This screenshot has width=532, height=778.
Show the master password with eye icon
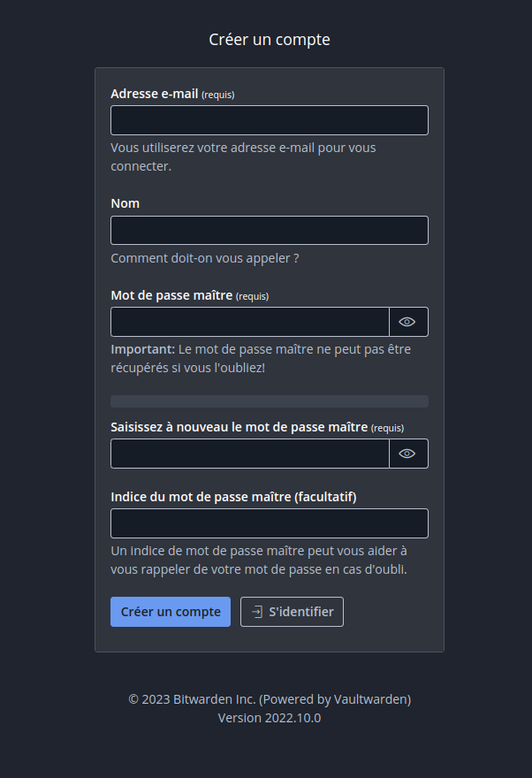tap(408, 322)
